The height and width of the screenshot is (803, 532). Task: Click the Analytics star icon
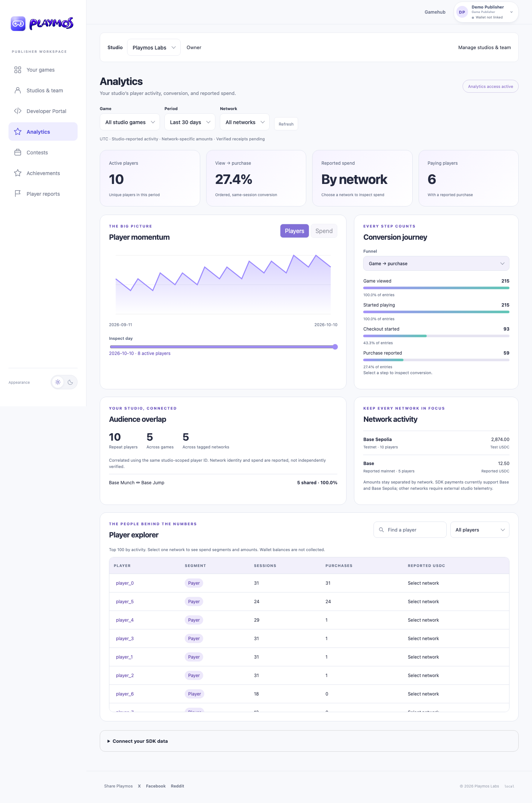pyautogui.click(x=18, y=132)
